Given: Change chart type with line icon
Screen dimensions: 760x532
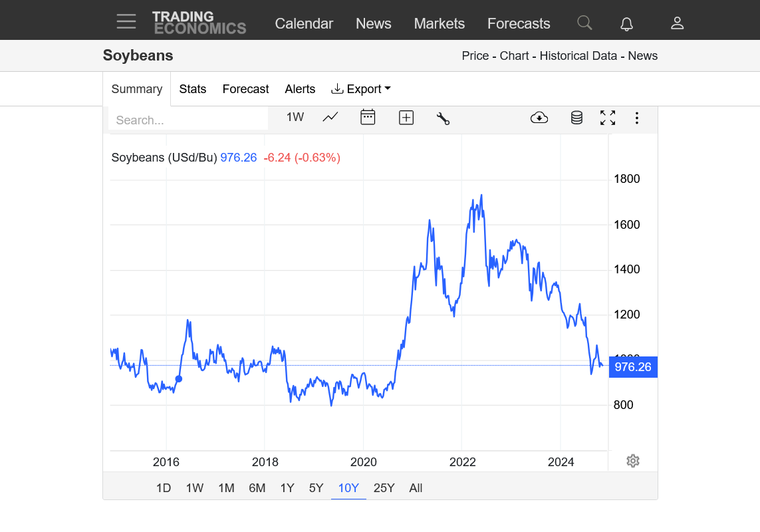Looking at the screenshot, I should click(x=330, y=118).
